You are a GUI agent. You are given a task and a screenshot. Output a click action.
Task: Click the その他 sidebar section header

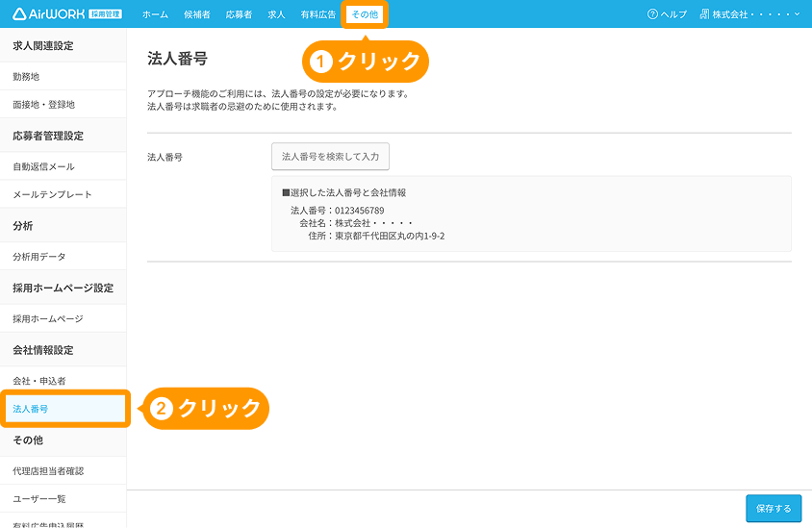coord(28,440)
